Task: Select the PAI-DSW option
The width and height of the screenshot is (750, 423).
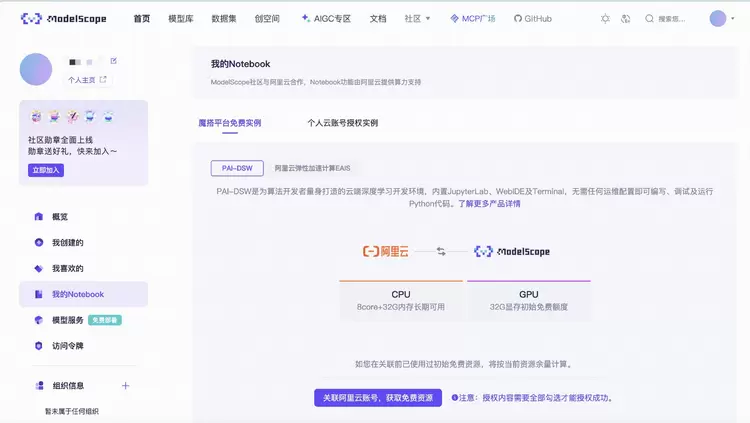Action: (237, 168)
